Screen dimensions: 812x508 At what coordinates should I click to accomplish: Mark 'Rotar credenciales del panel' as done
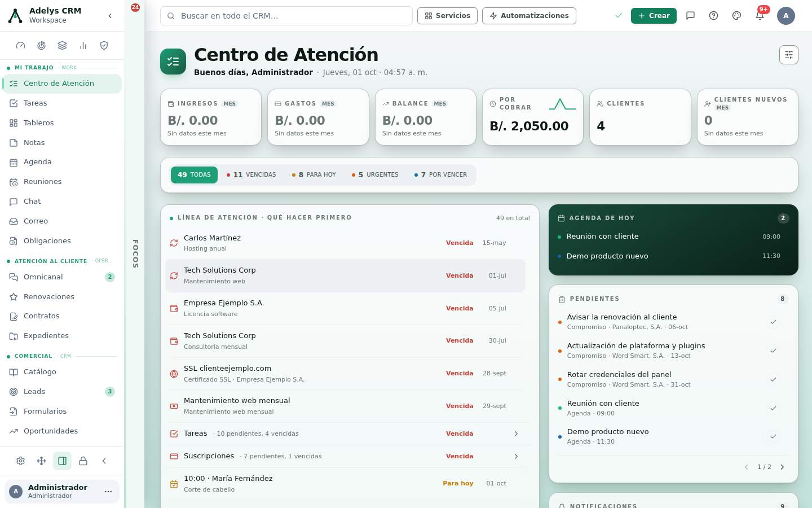coord(773,379)
